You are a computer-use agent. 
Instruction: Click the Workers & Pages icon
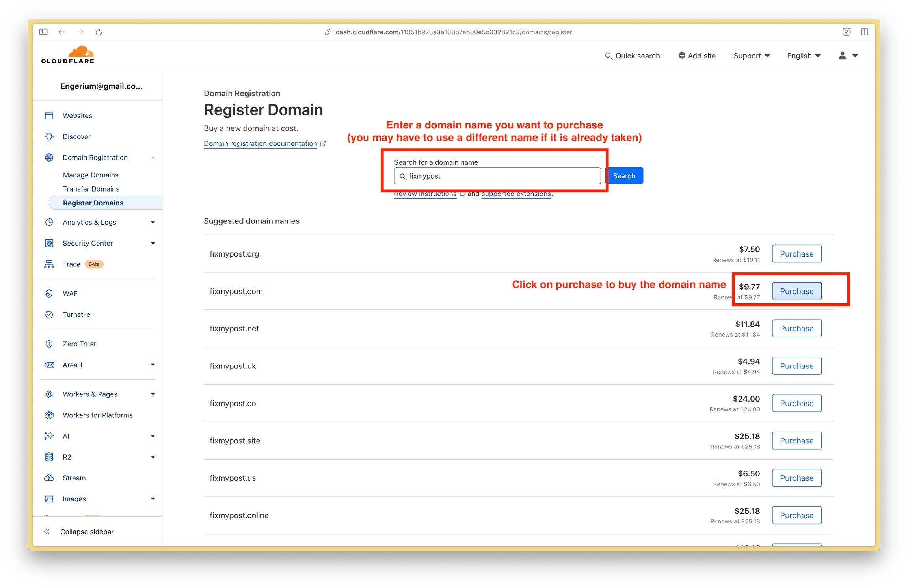pos(49,394)
